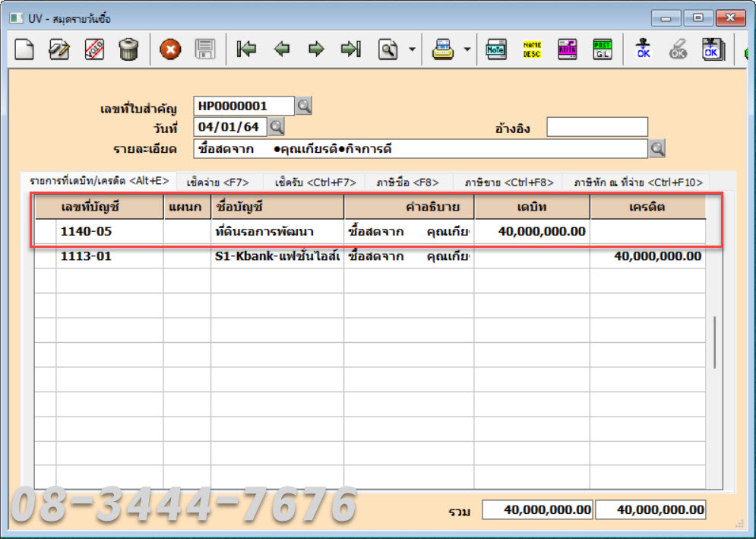
Task: Click the เลขที่บัญชี column header
Action: click(100, 207)
